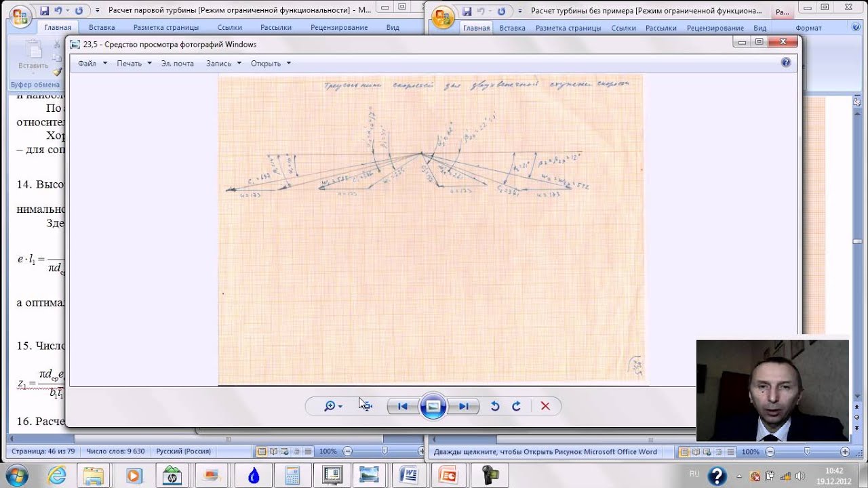Screen dimensions: 868x488
Task: Customize Quick Access Toolbar in right Word
Action: (519, 11)
